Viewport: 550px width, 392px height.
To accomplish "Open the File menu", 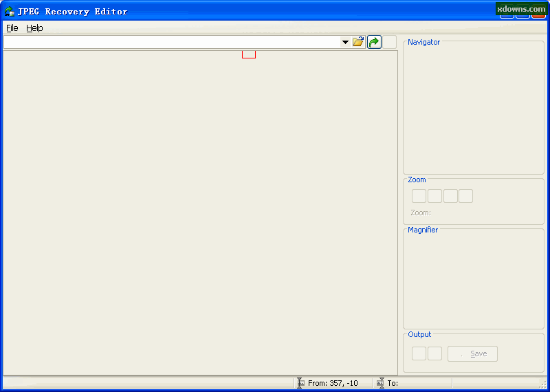I will [12, 28].
